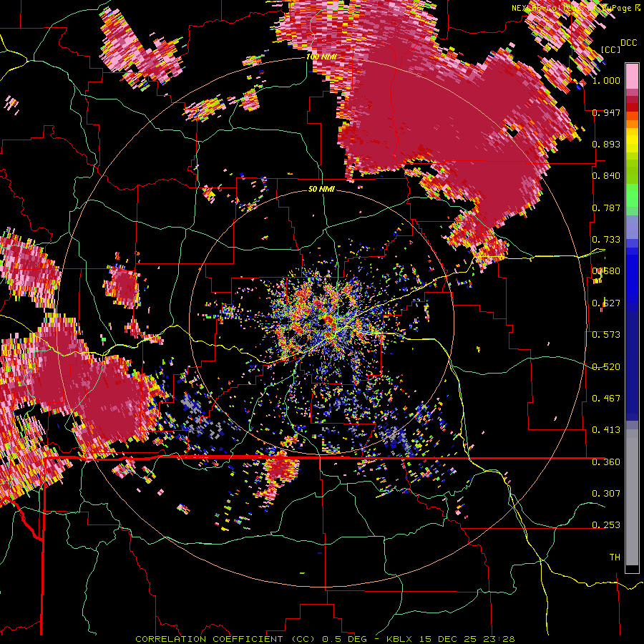Click the 0.733 legend value

[606, 240]
